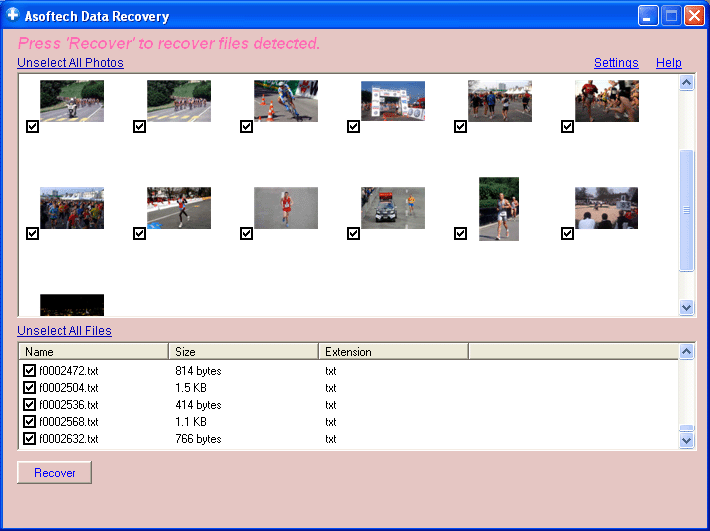Click Unselect All Photos link
The width and height of the screenshot is (710, 531).
click(70, 63)
